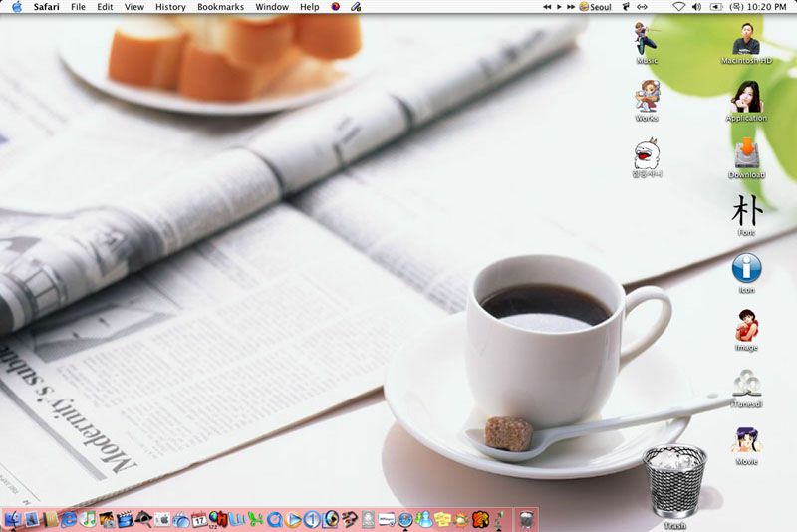This screenshot has width=797, height=532.
Task: Open the volume control in menu bar
Action: (x=696, y=7)
